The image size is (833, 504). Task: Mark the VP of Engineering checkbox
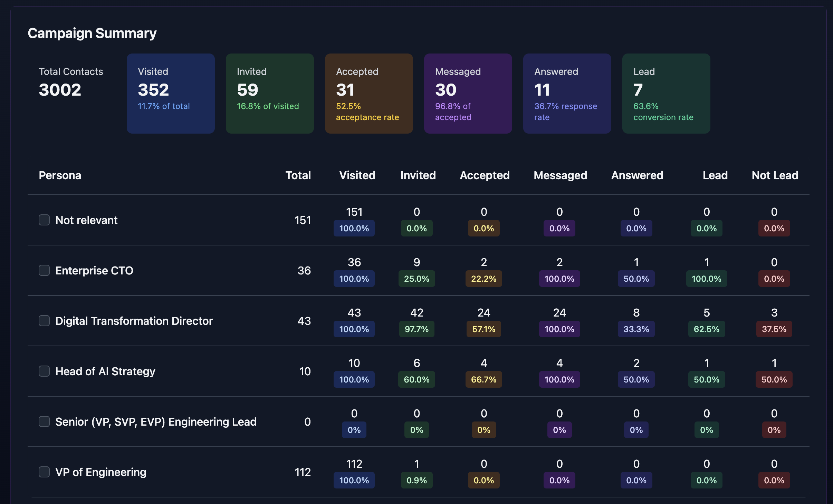44,472
